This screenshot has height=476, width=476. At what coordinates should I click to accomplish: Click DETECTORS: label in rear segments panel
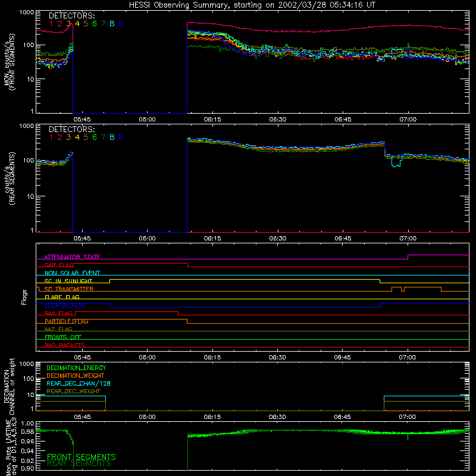pos(72,130)
